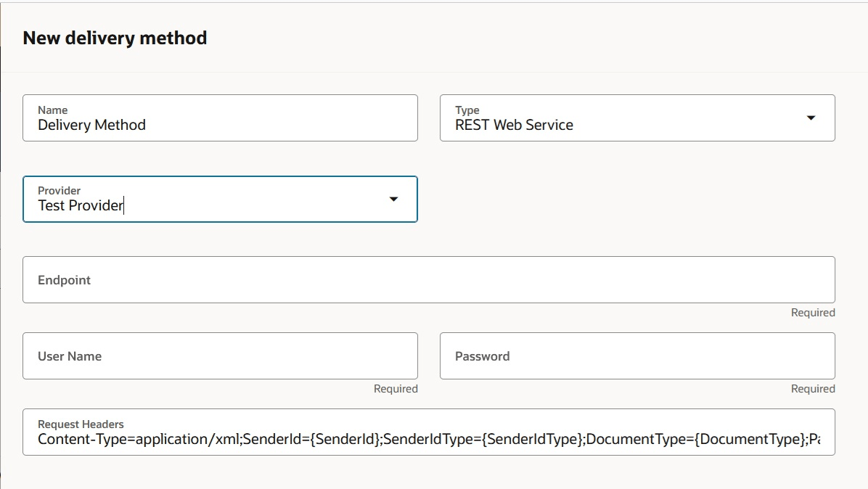Click the 'New delivery method' heading
Image resolution: width=868 pixels, height=489 pixels.
pyautogui.click(x=115, y=38)
